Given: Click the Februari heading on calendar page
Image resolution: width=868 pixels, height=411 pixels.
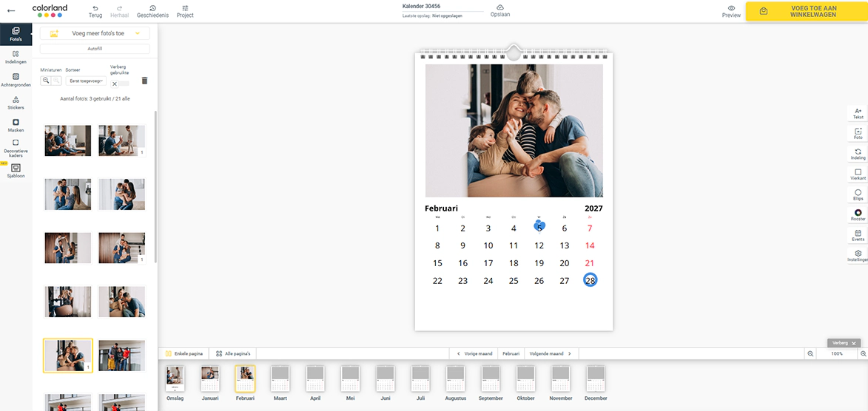Looking at the screenshot, I should 441,208.
